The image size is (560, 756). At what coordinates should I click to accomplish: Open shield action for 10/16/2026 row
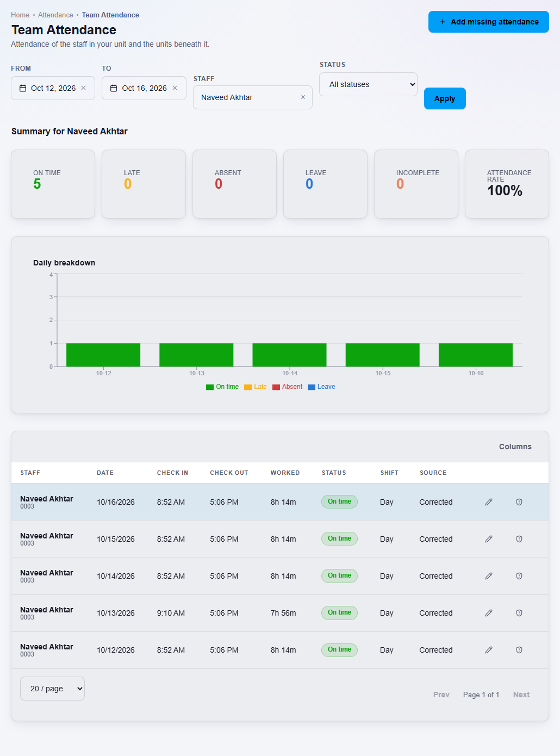click(519, 502)
